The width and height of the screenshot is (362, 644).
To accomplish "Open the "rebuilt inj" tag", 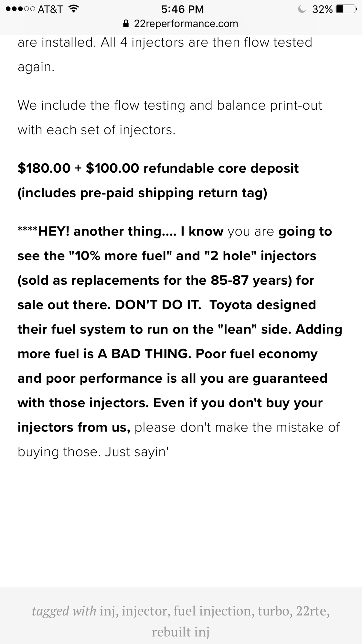I will (181, 632).
